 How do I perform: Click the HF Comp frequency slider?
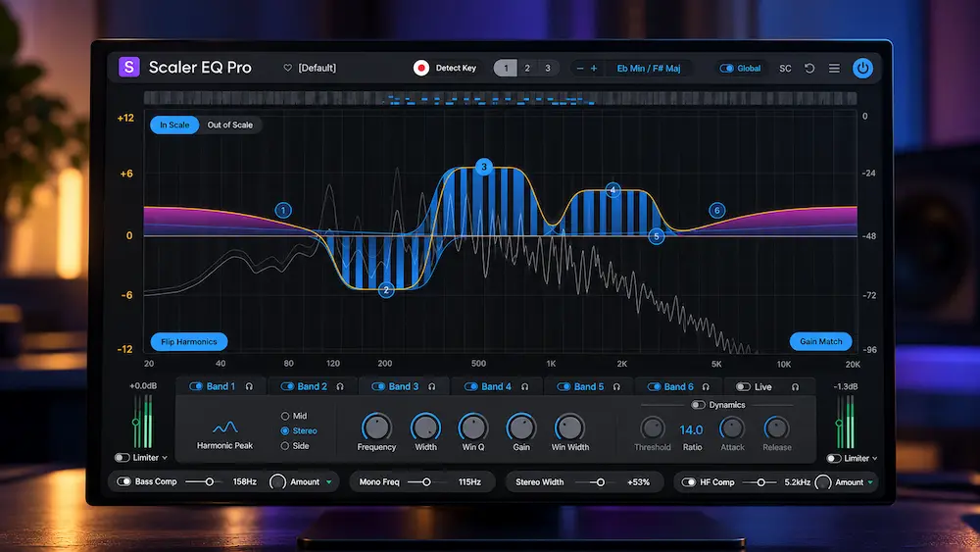tap(759, 482)
